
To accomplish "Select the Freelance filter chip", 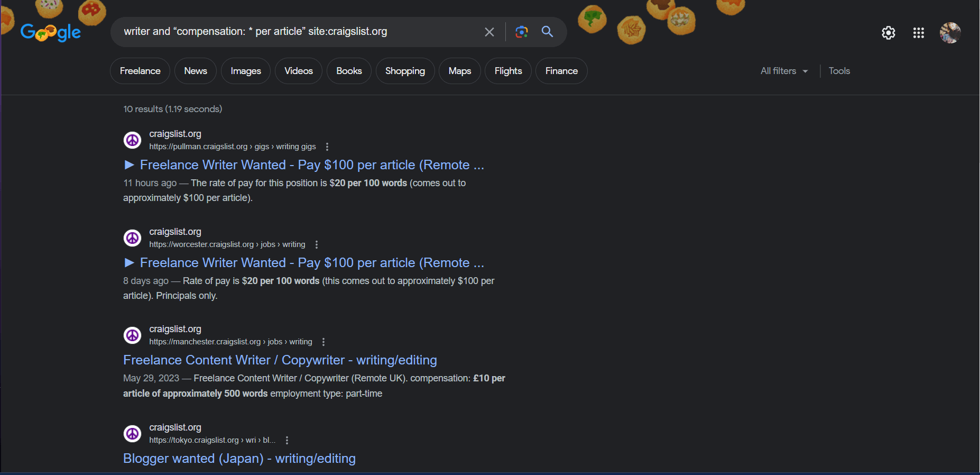I will [x=140, y=71].
